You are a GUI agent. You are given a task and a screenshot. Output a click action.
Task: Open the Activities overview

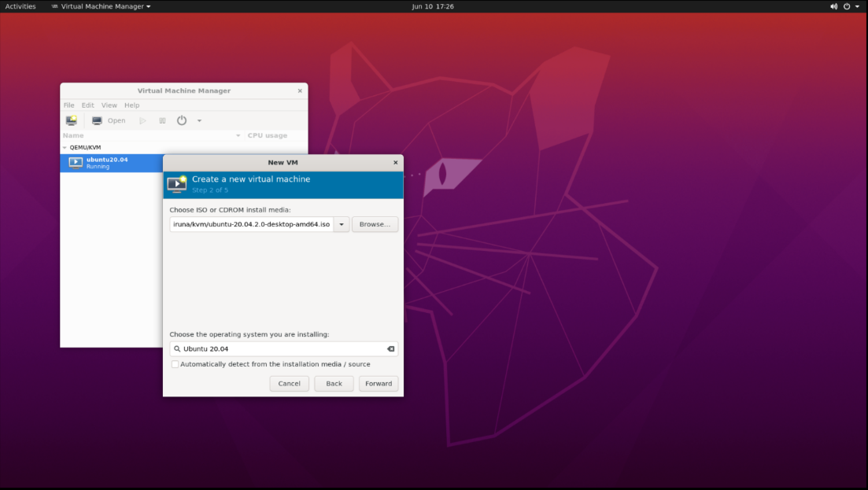pos(20,6)
